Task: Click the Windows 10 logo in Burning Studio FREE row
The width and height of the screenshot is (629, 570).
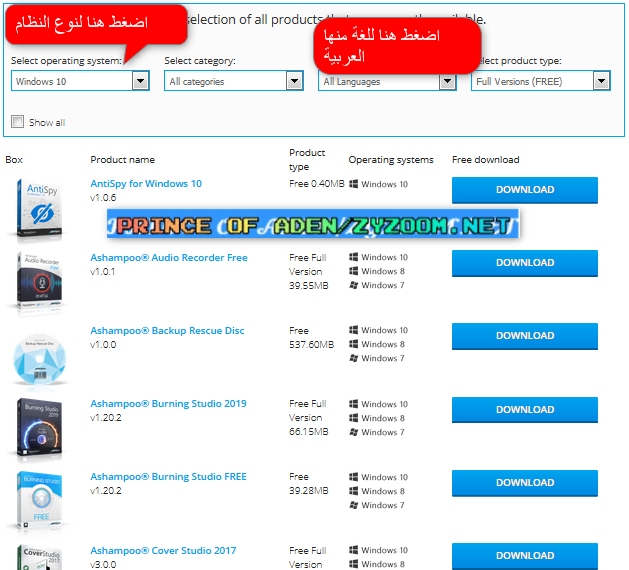Action: pos(353,477)
